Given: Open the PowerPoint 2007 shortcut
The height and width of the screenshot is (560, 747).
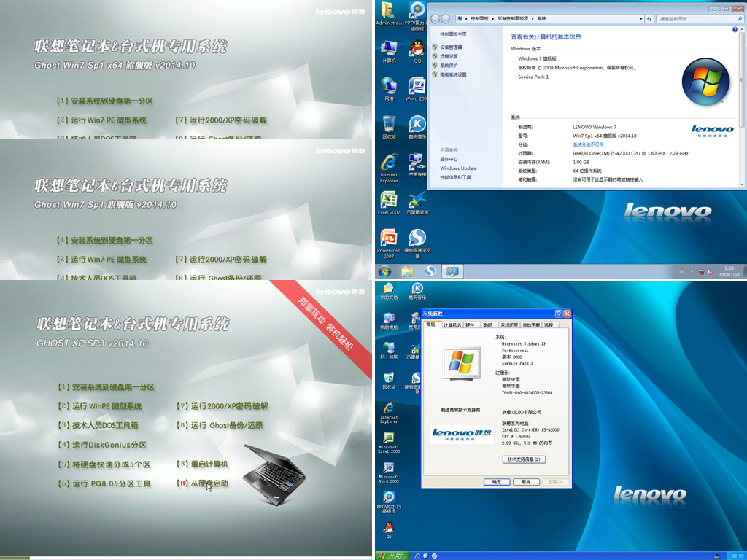Looking at the screenshot, I should (389, 244).
